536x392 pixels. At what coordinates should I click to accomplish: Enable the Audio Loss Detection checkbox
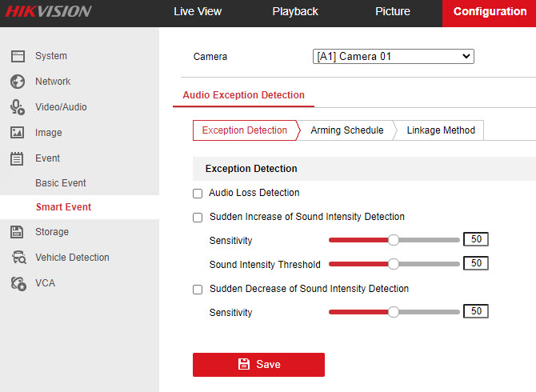[x=198, y=194]
